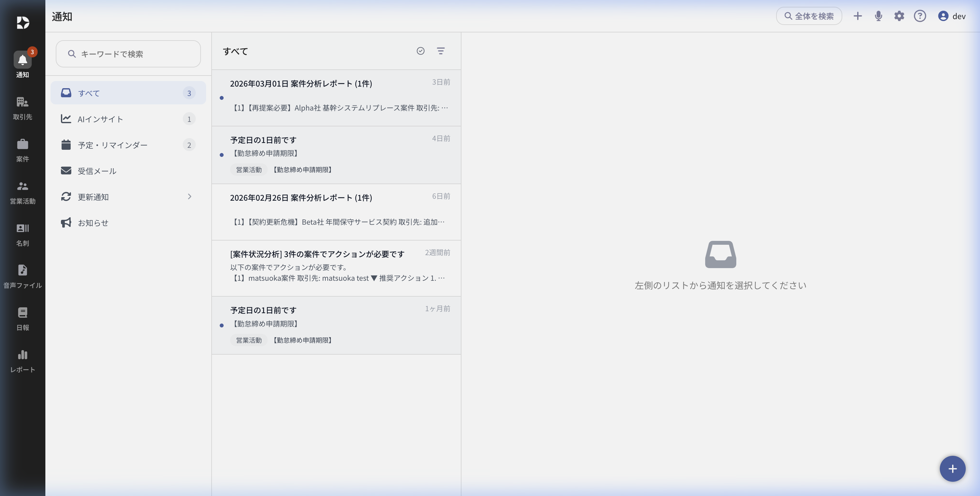980x496 pixels.
Task: Open 音声ファイル audio files section
Action: tap(22, 276)
